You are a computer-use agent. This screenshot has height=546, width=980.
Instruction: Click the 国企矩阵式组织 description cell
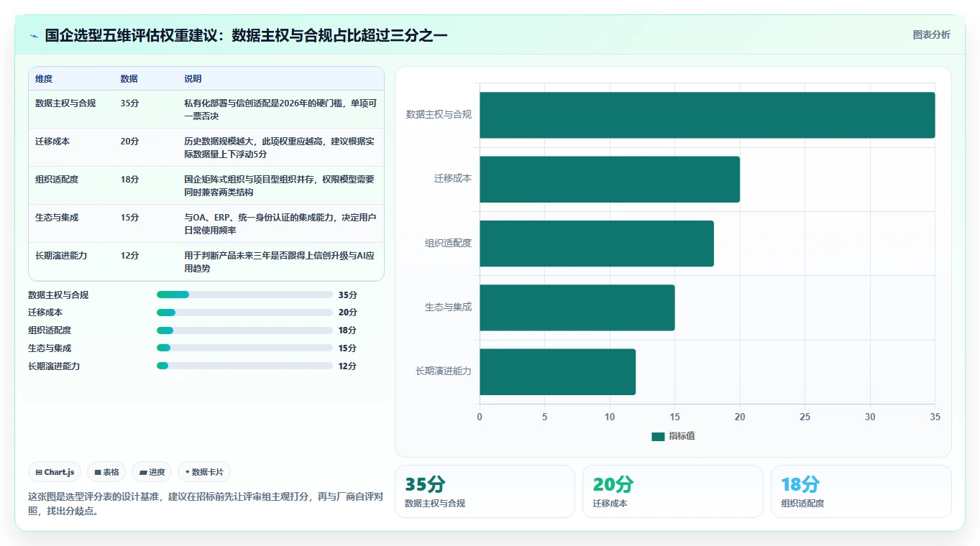280,186
